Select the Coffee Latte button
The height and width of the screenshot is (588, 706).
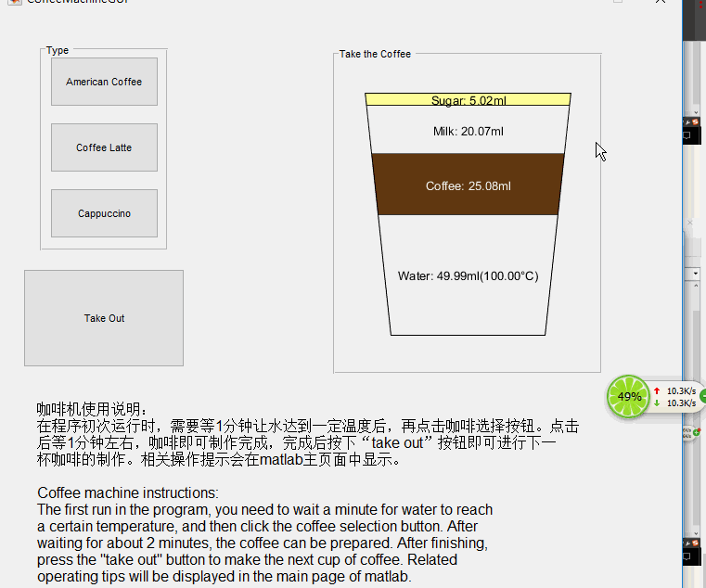(x=104, y=147)
